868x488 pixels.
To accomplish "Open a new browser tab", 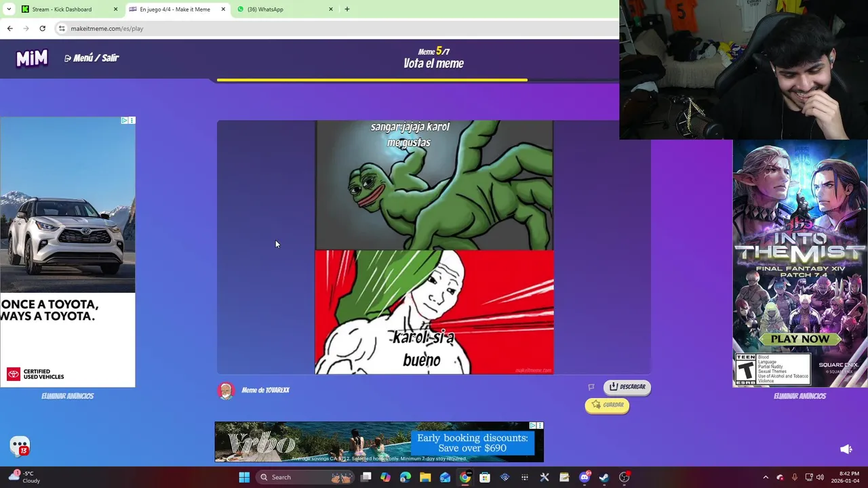I will point(347,9).
